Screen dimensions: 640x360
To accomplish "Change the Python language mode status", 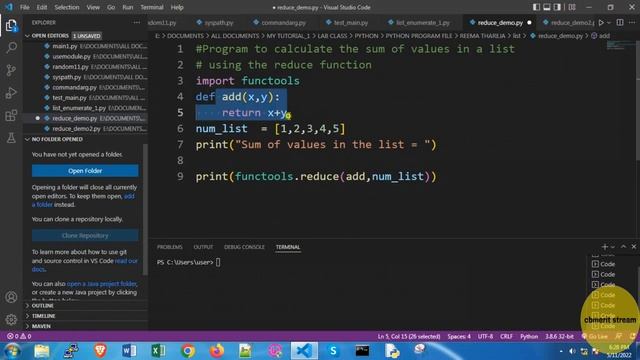I will pyautogui.click(x=529, y=336).
